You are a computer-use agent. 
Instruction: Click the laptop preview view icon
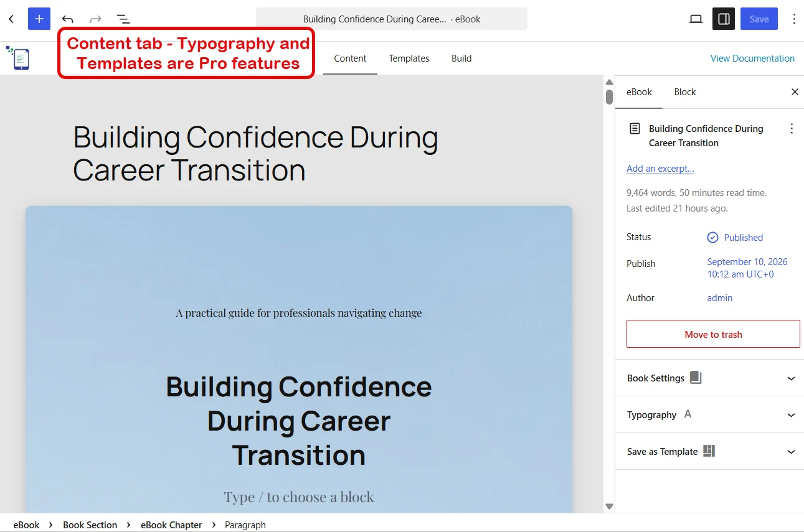(x=696, y=19)
